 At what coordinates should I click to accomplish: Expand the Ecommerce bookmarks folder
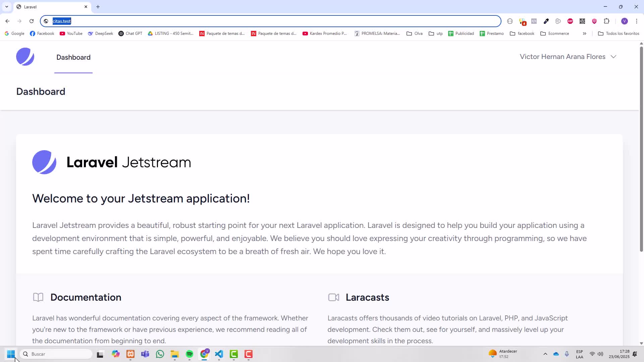coord(555,34)
